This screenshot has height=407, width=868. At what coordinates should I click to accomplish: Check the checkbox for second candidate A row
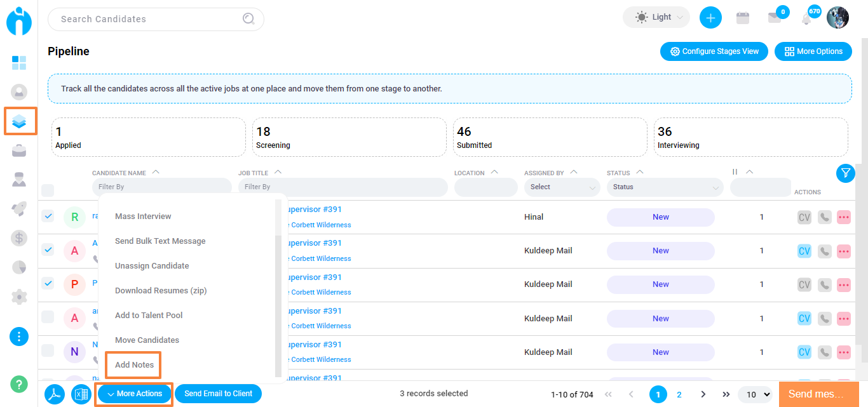[x=48, y=316]
